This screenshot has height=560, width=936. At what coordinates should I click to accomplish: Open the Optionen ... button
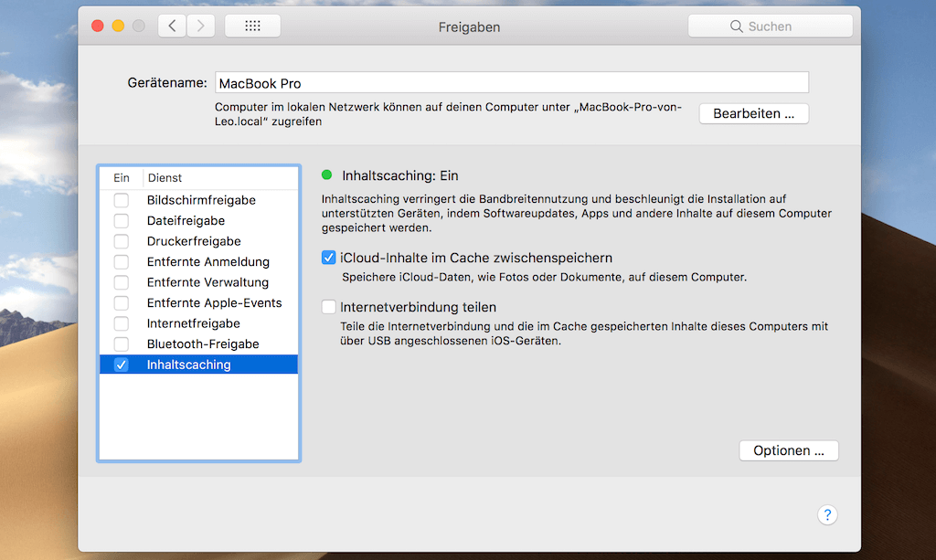pyautogui.click(x=789, y=450)
